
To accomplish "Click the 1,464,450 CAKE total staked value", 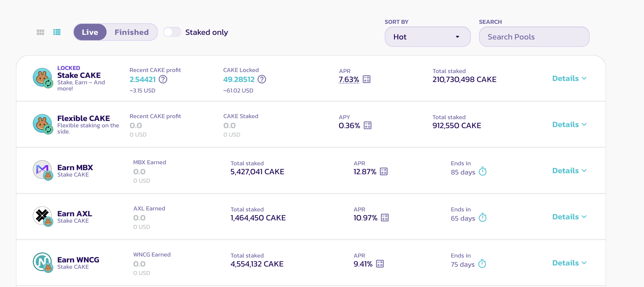I will click(258, 218).
